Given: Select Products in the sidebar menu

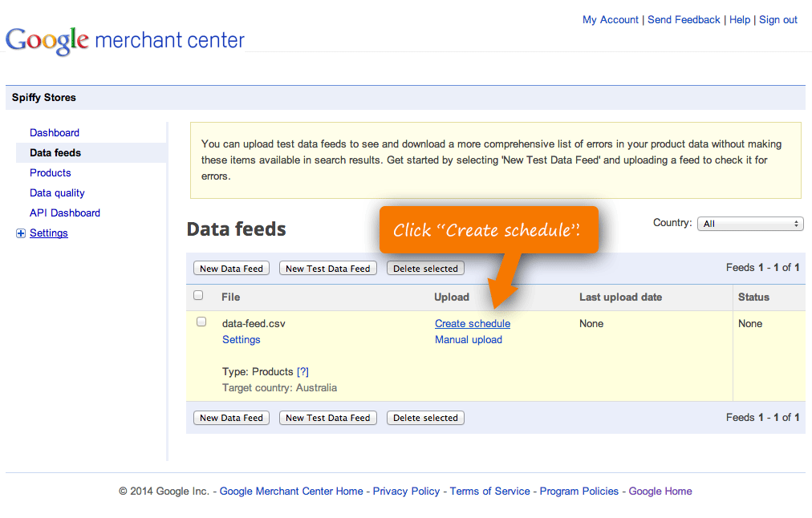Looking at the screenshot, I should (51, 172).
